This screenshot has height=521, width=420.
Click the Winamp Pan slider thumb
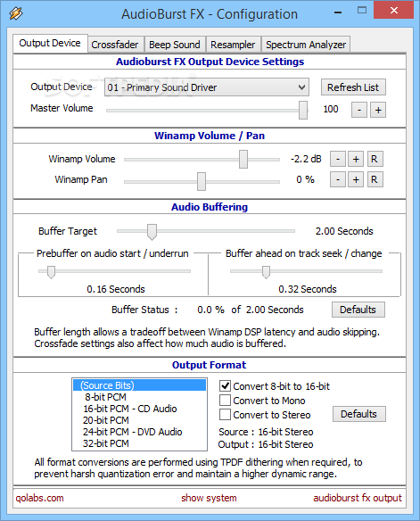(x=202, y=181)
